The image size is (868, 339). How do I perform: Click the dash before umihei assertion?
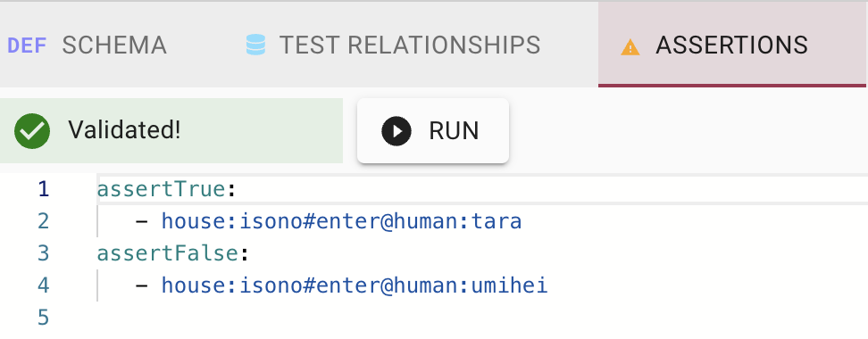(142, 285)
